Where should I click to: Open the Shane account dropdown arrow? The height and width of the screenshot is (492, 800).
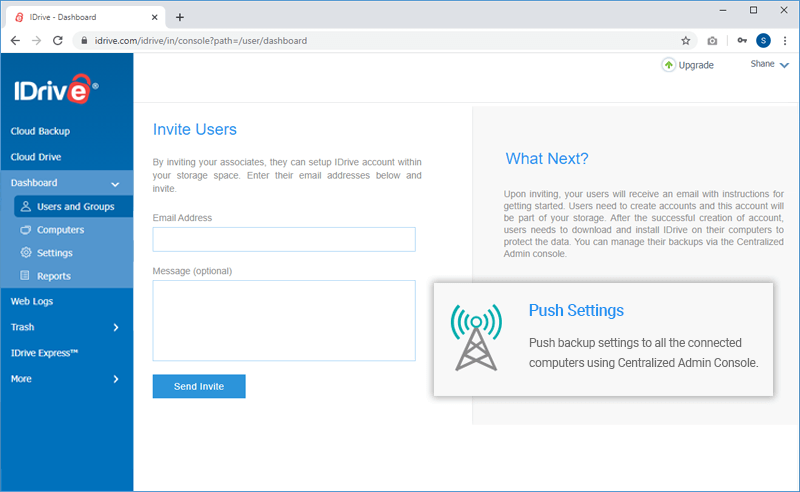coord(784,65)
